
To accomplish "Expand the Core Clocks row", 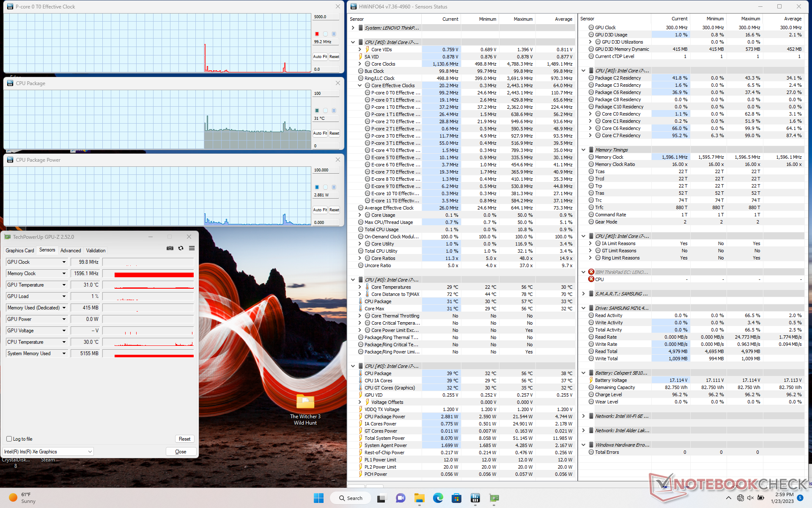I will 360,64.
